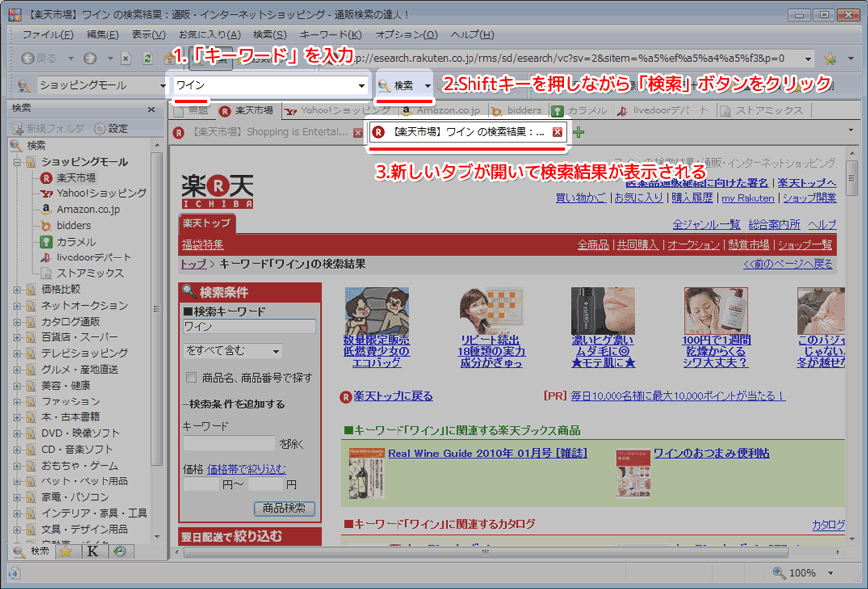
Task: Open 設定 gear in the side panel
Action: pos(110,129)
